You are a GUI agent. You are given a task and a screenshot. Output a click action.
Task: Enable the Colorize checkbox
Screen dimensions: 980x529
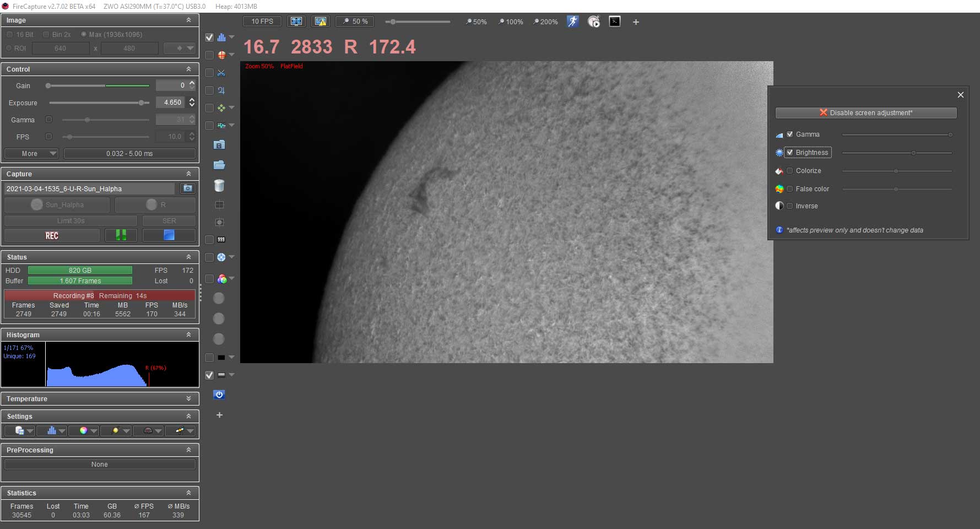coord(790,171)
